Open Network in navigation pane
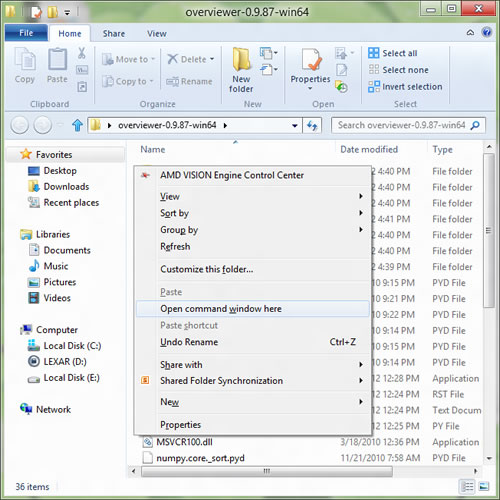 (x=45, y=409)
